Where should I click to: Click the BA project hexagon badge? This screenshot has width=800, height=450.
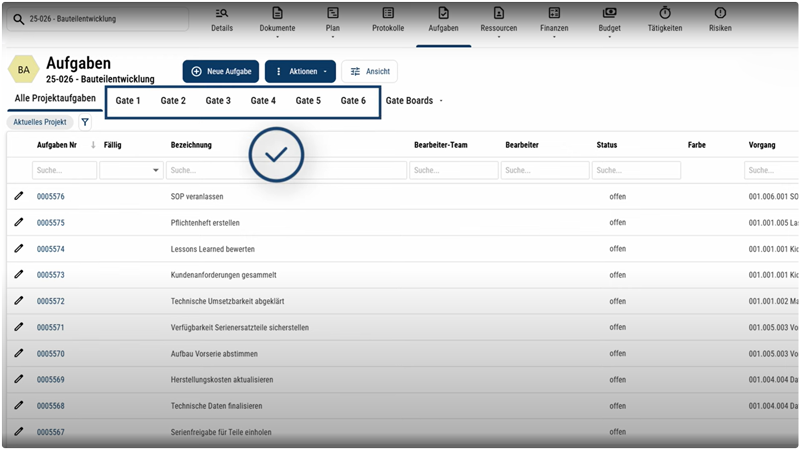[x=22, y=70]
